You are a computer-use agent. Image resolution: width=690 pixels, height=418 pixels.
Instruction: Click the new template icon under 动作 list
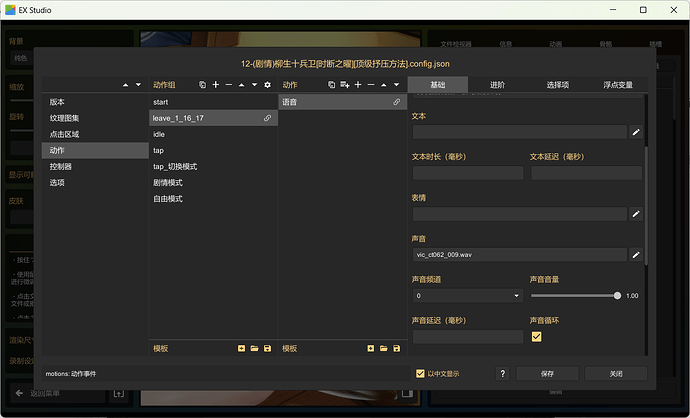click(x=371, y=348)
